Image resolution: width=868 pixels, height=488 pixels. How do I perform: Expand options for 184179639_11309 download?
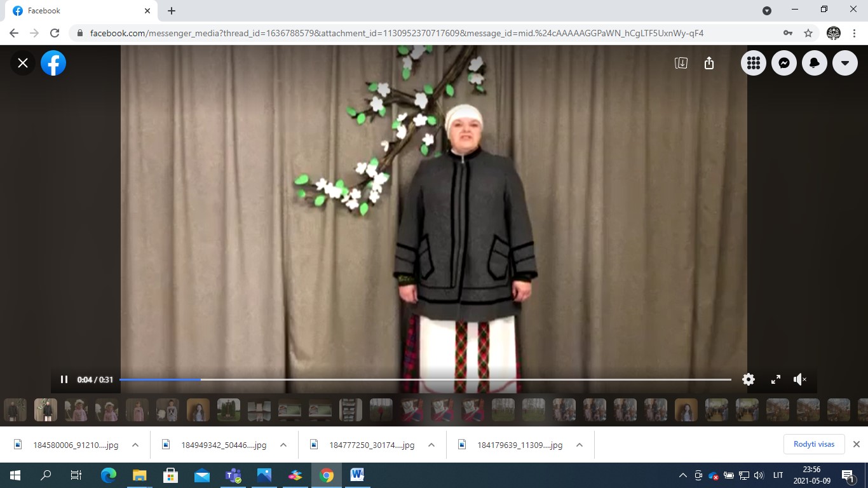(x=580, y=445)
